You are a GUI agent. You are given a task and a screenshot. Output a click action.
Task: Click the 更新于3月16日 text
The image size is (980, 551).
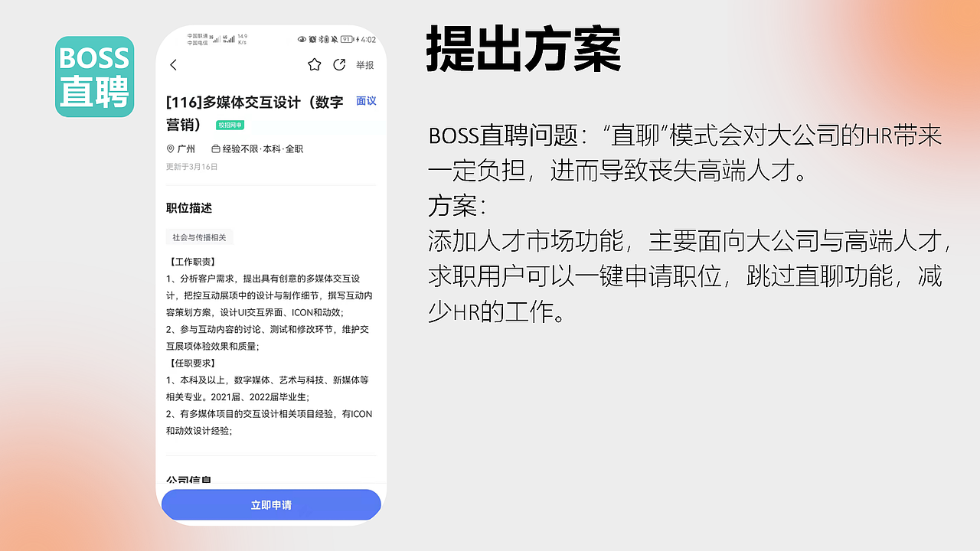click(192, 167)
